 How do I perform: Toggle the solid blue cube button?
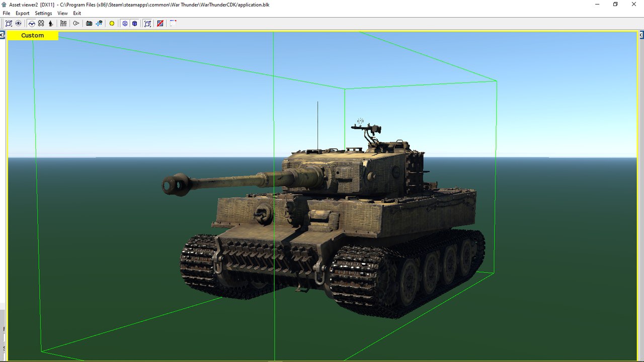tap(134, 23)
